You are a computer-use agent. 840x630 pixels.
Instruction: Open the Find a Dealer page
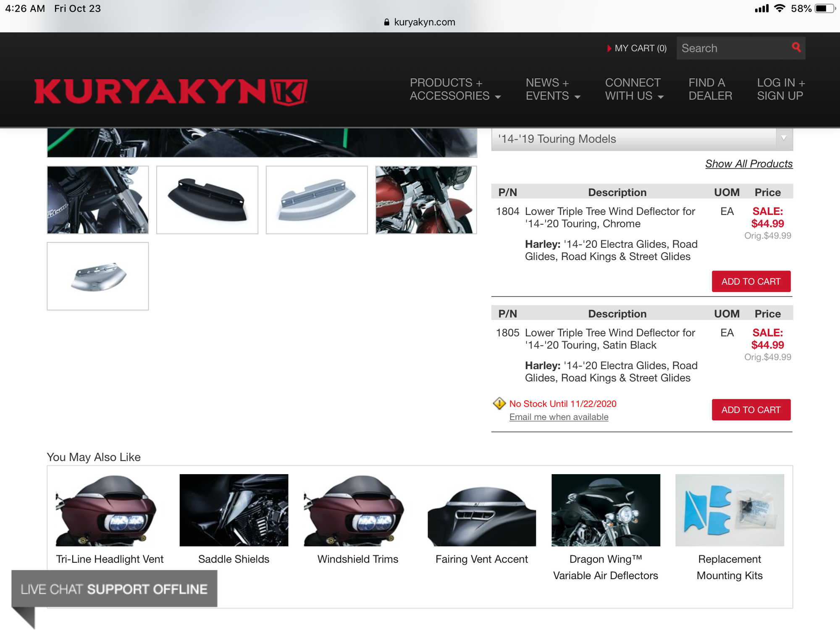(x=710, y=89)
